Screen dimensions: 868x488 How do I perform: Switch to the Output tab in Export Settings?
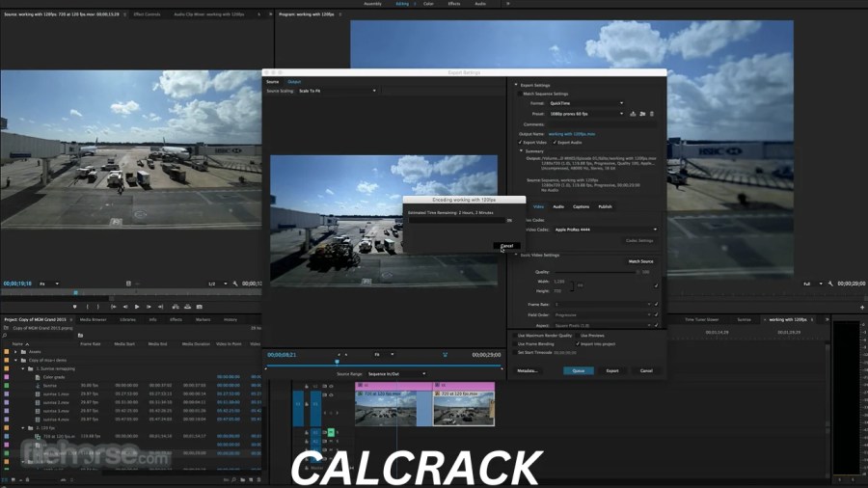(x=294, y=82)
